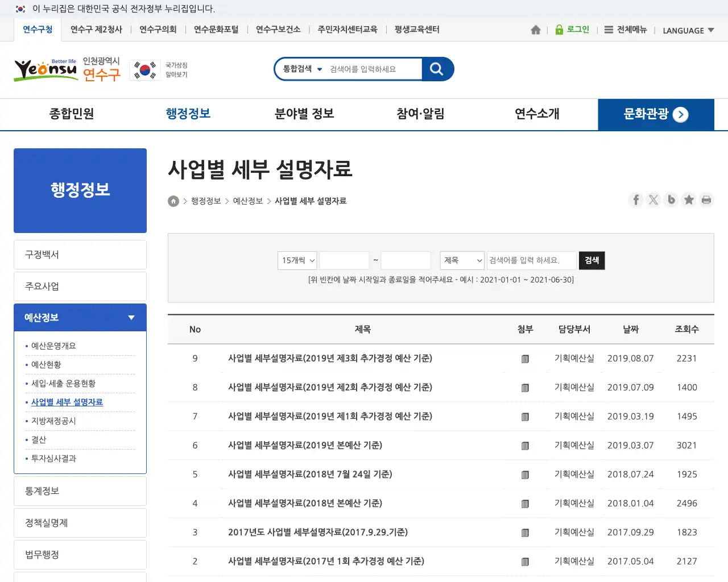Share page via X (Twitter) icon
This screenshot has width=728, height=582.
pos(653,200)
